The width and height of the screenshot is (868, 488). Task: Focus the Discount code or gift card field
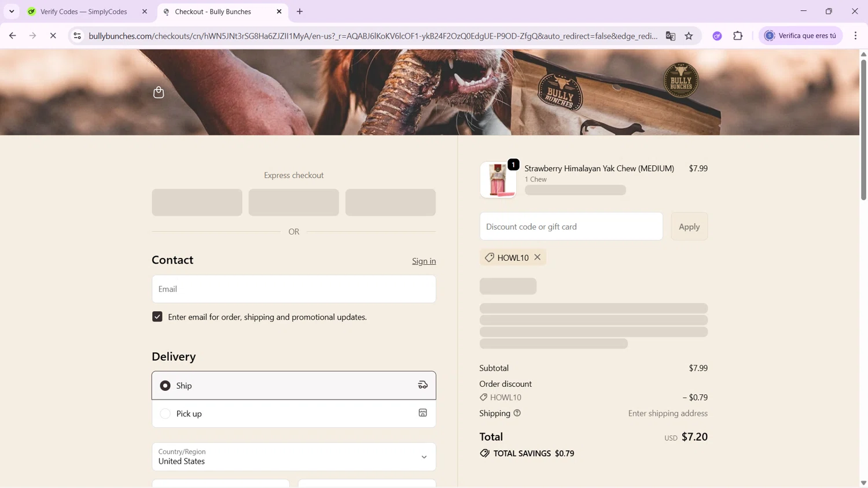[571, 227]
